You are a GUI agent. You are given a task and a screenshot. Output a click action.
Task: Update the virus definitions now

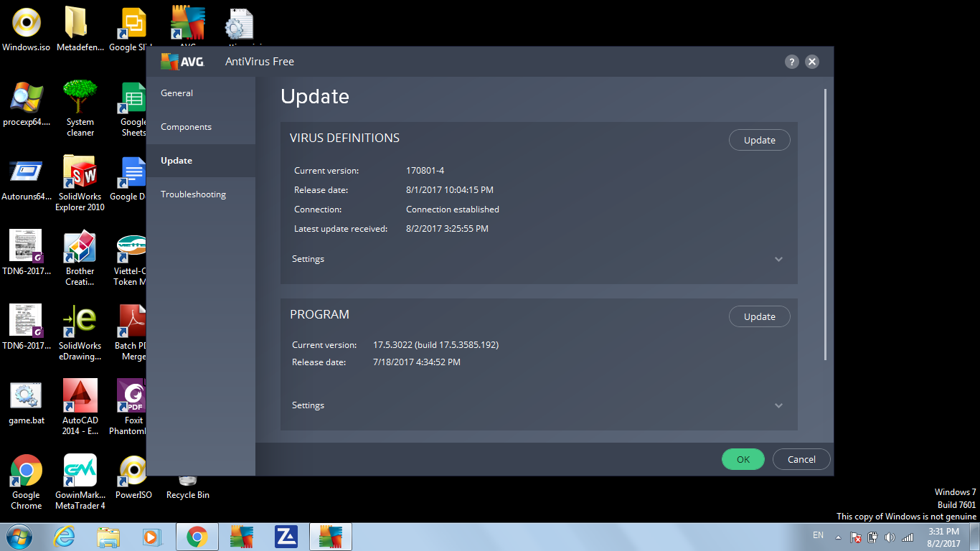[x=759, y=140]
